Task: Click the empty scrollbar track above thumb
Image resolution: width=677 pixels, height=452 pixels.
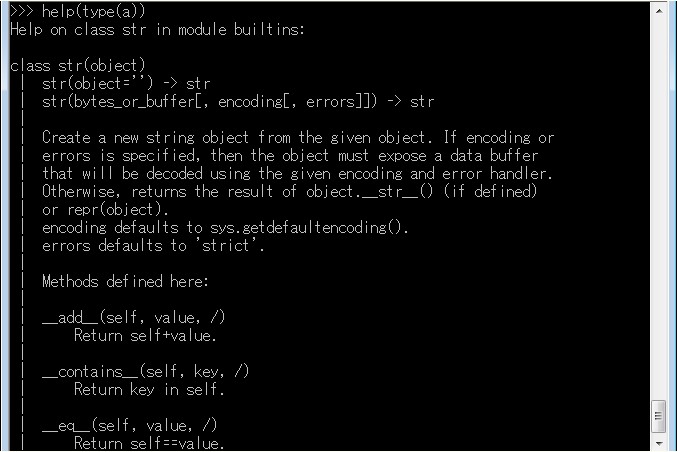Action: coord(659,209)
